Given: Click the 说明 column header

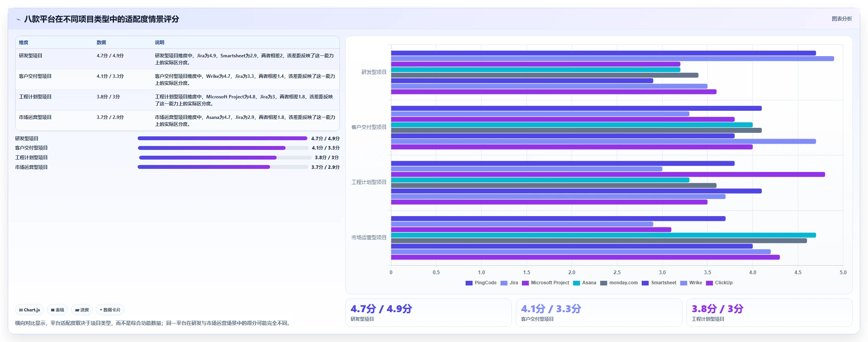Looking at the screenshot, I should pyautogui.click(x=160, y=43).
